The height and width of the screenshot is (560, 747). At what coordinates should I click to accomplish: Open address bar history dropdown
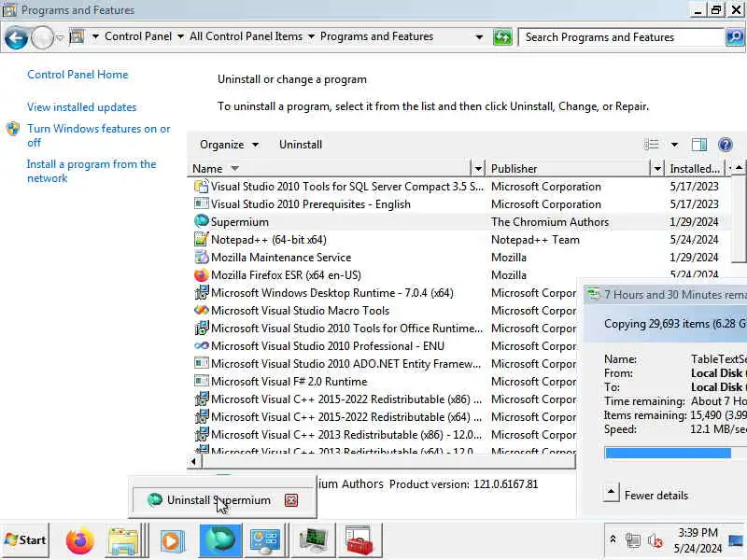pos(479,37)
